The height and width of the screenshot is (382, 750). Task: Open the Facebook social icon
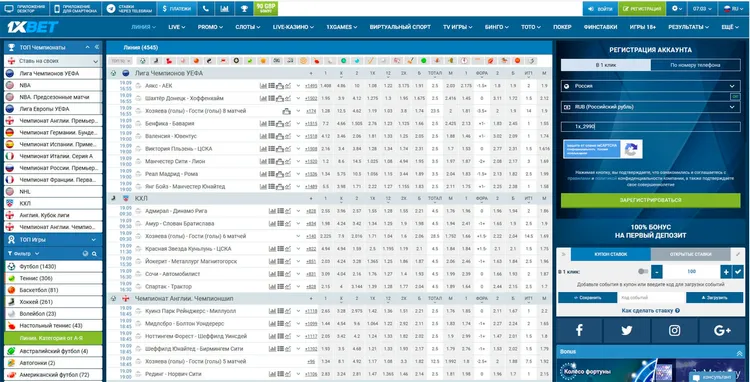point(579,330)
